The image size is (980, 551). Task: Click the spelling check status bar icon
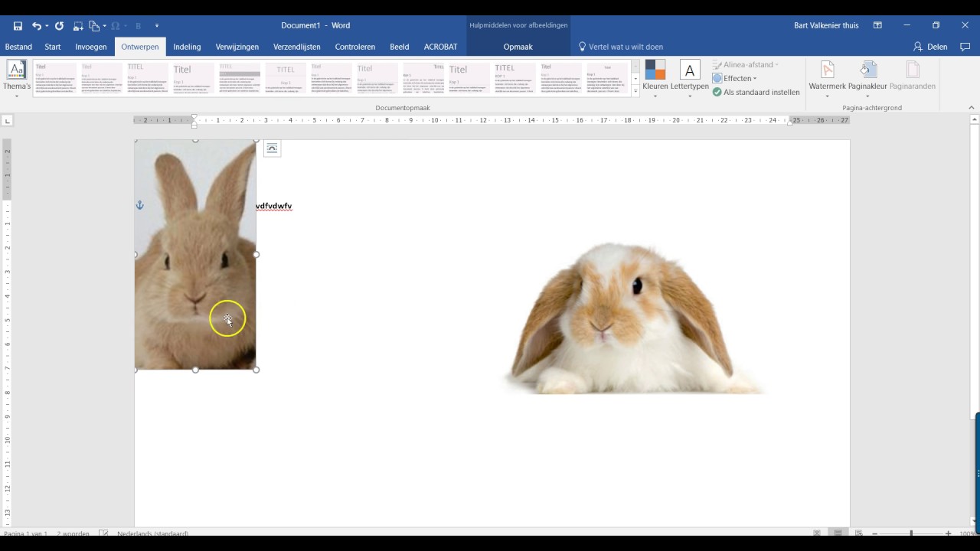pos(103,533)
